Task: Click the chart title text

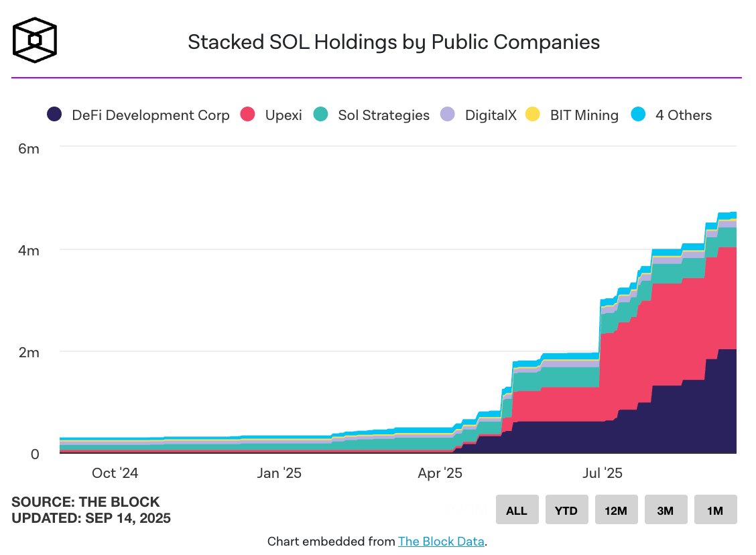Action: [x=393, y=42]
